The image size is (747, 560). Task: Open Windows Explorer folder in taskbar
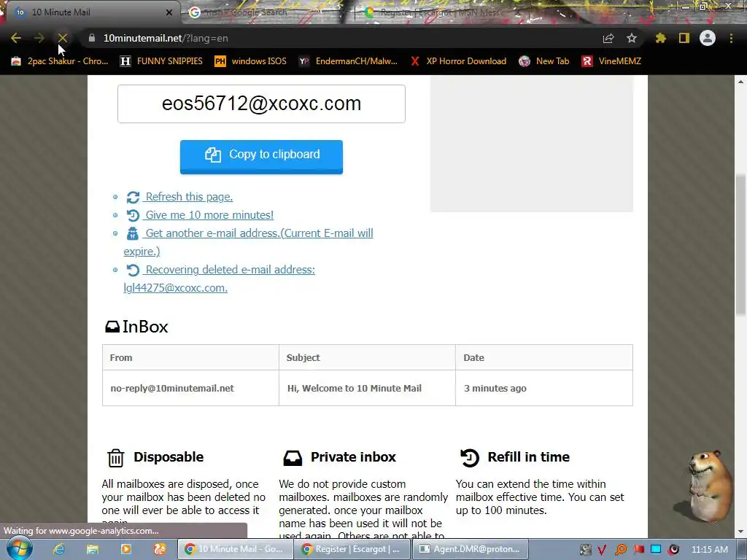(x=93, y=549)
